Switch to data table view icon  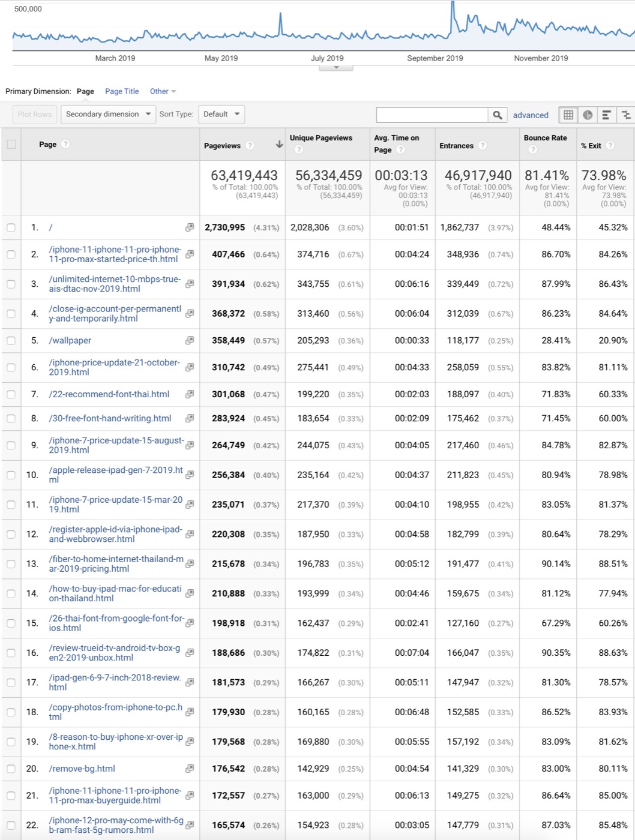pos(568,115)
